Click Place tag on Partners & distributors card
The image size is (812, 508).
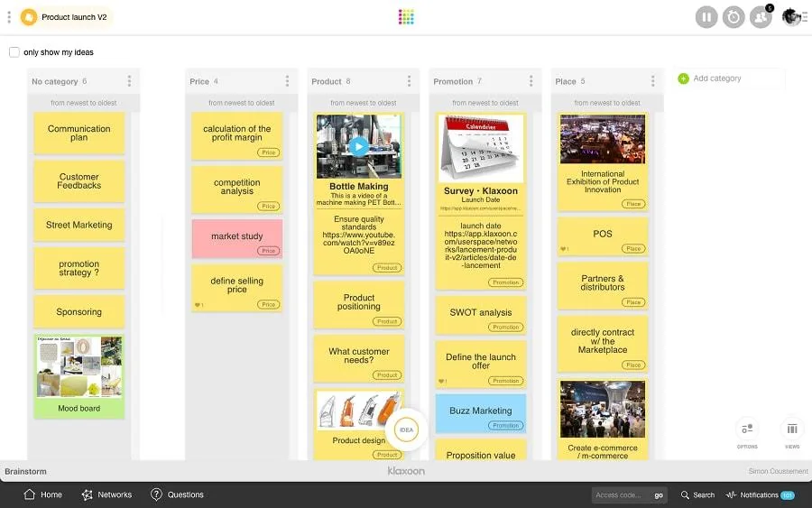[633, 302]
